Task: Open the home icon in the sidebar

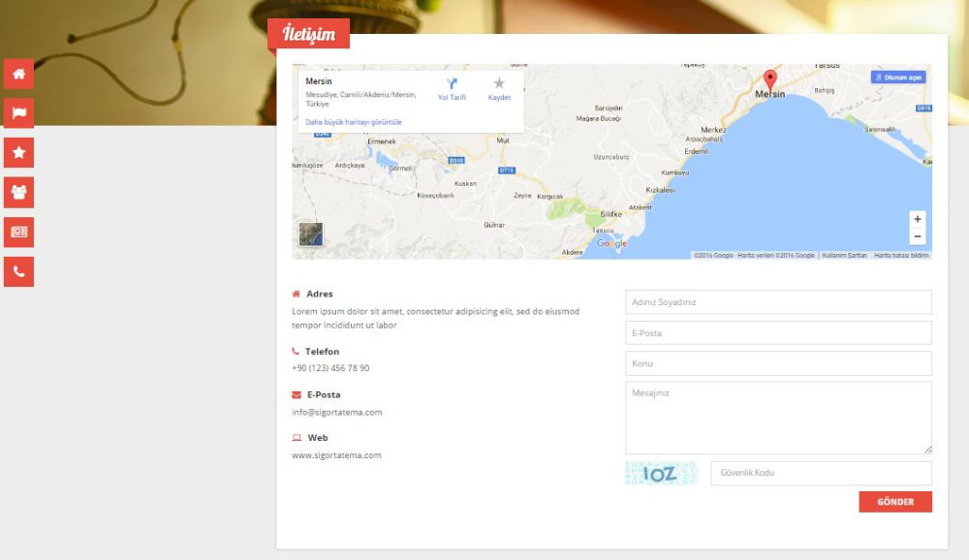Action: [18, 75]
